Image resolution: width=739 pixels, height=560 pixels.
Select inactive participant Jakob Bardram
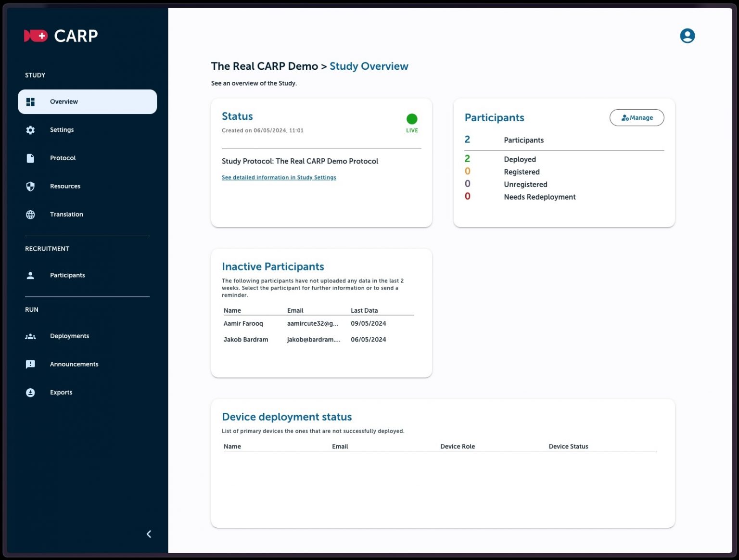coord(246,340)
